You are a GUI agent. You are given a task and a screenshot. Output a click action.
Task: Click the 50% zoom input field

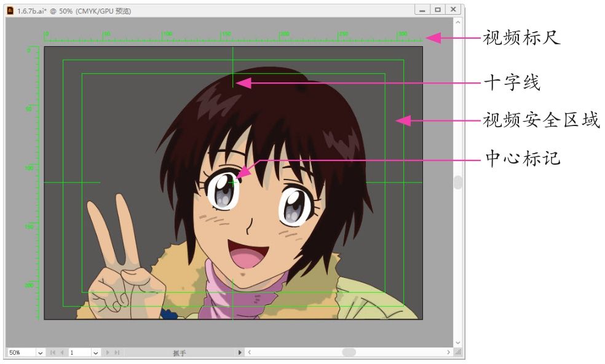point(20,353)
